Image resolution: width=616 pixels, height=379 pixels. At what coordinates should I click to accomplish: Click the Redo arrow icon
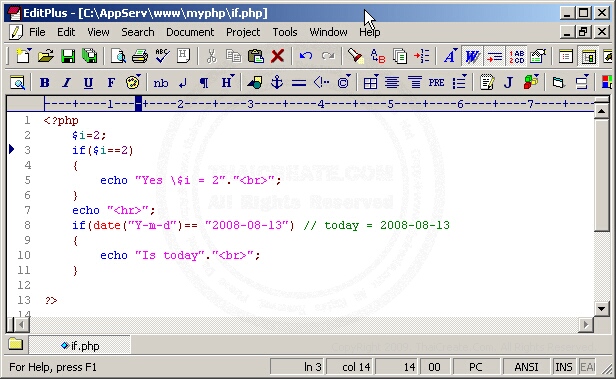point(328,56)
